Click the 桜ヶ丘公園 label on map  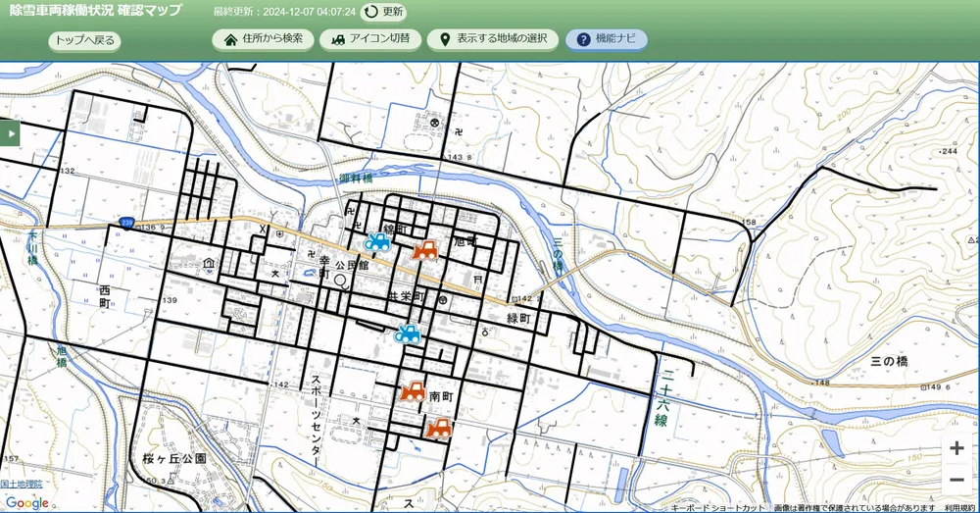pyautogui.click(x=173, y=458)
